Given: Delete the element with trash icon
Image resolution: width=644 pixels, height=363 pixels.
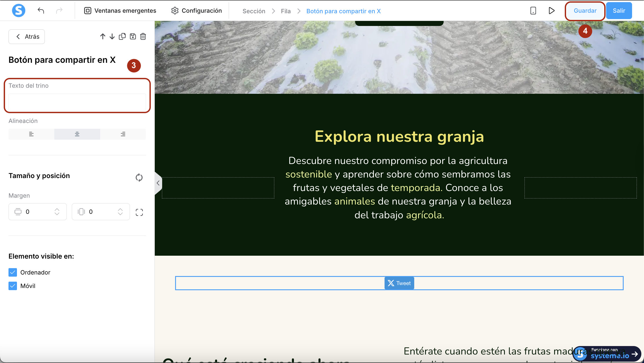Looking at the screenshot, I should click(x=143, y=37).
